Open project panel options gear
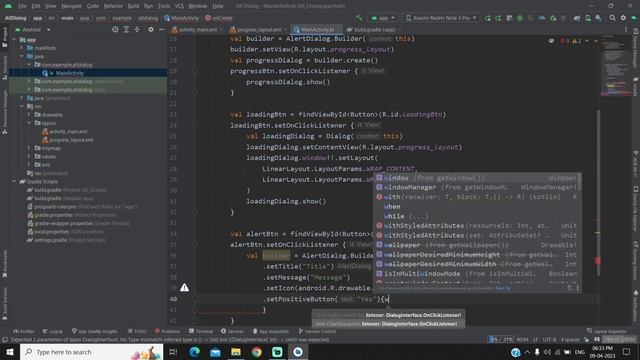The image size is (640, 360). (x=151, y=29)
